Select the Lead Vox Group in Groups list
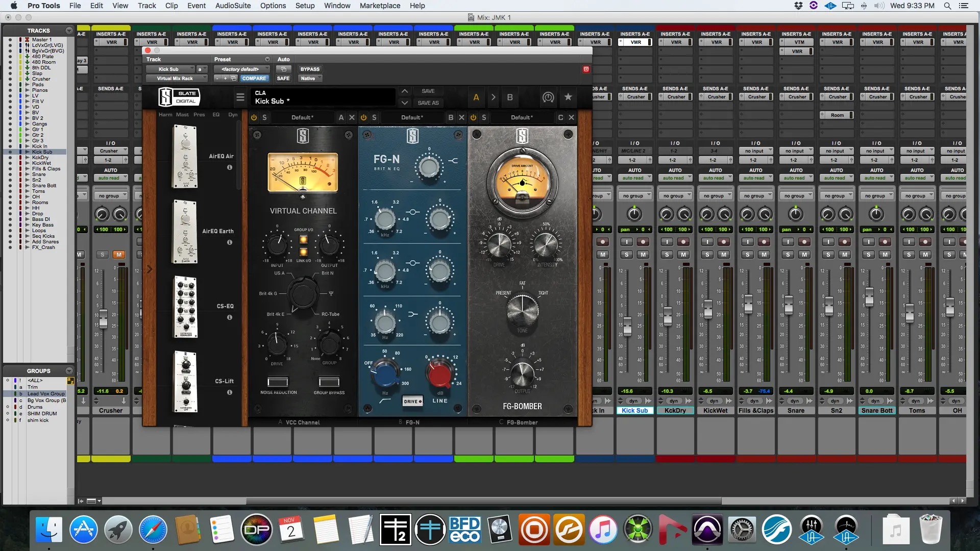Image resolution: width=980 pixels, height=551 pixels. coord(46,394)
